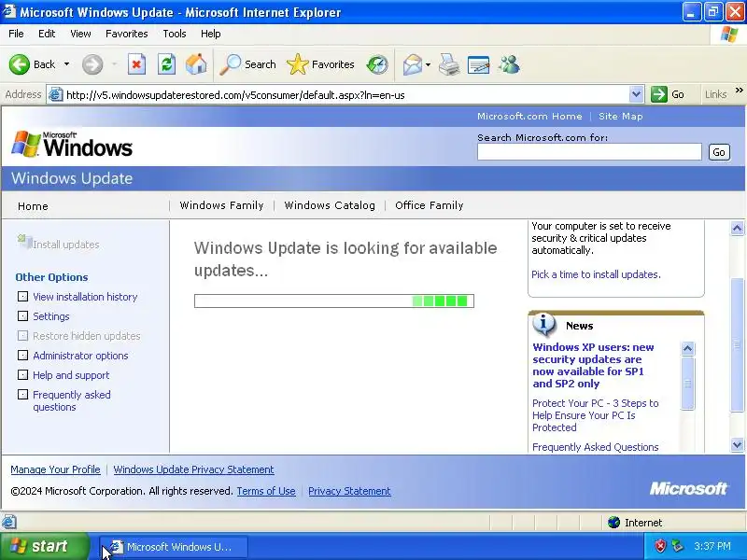Viewport: 747px width, 560px height.
Task: Click the Edit page toolbar icon
Action: click(479, 64)
